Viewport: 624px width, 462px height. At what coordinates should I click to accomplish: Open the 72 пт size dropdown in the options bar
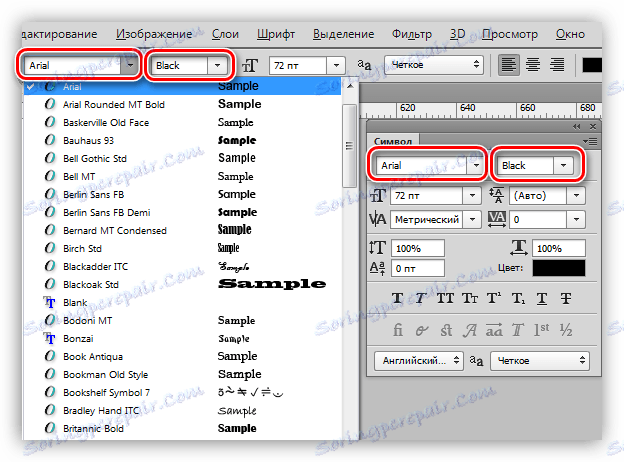click(336, 65)
